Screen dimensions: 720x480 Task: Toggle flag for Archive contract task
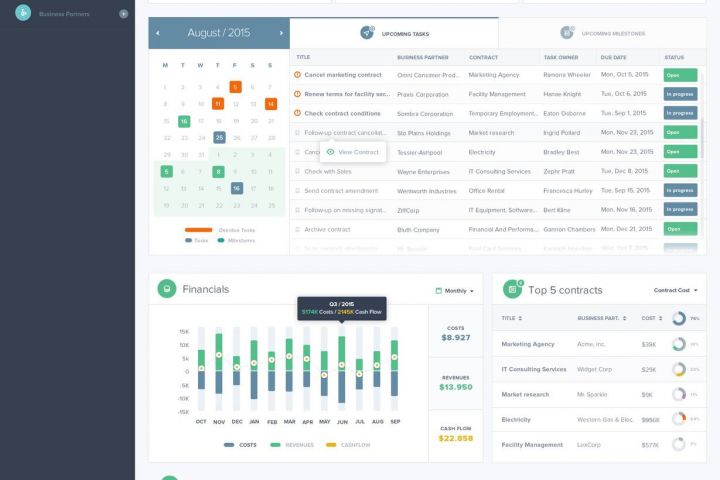point(298,229)
